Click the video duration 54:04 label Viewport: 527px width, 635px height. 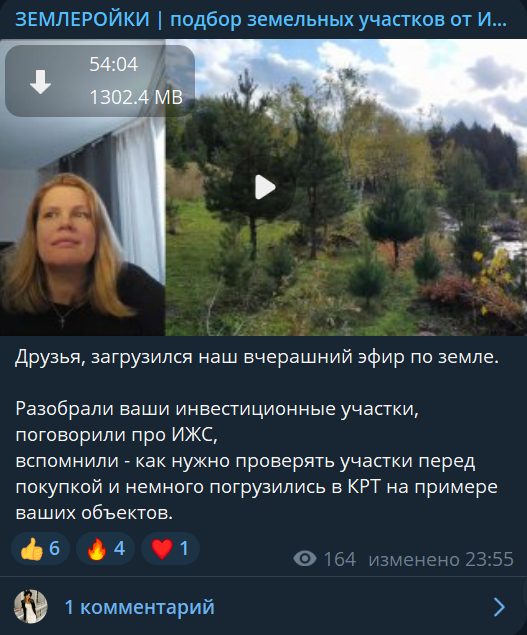pos(113,64)
